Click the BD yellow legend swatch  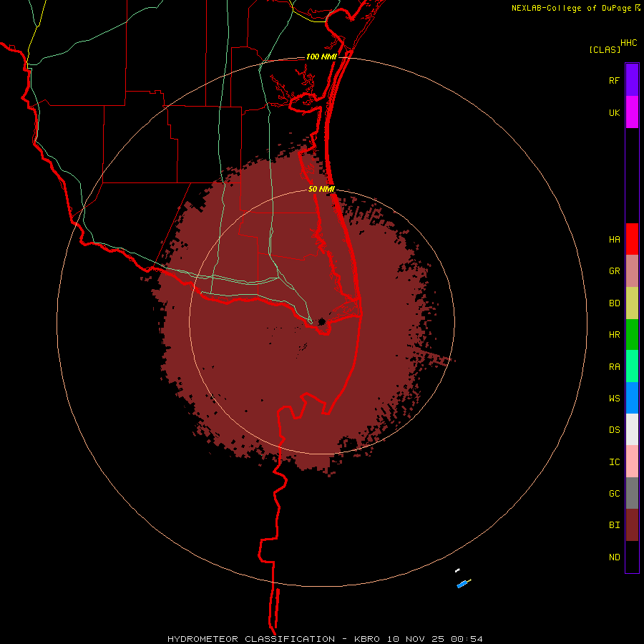coord(632,303)
